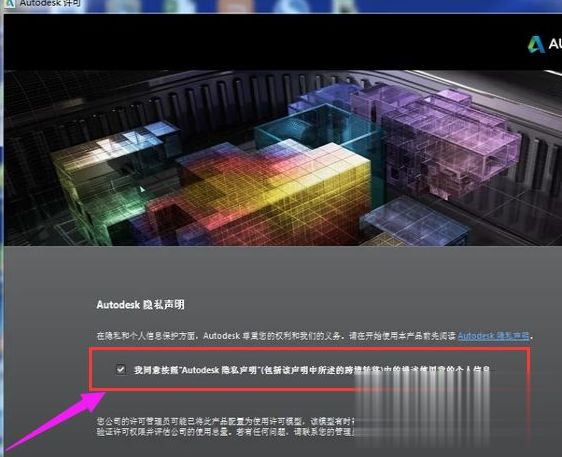This screenshot has height=457, width=562.
Task: Tick the Autodesk privacy statement agreement checkbox
Action: (x=121, y=369)
